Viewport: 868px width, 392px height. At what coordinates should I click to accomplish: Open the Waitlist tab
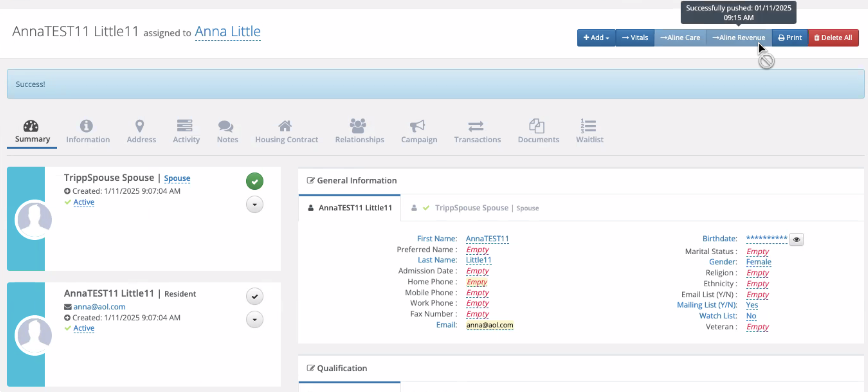click(589, 131)
